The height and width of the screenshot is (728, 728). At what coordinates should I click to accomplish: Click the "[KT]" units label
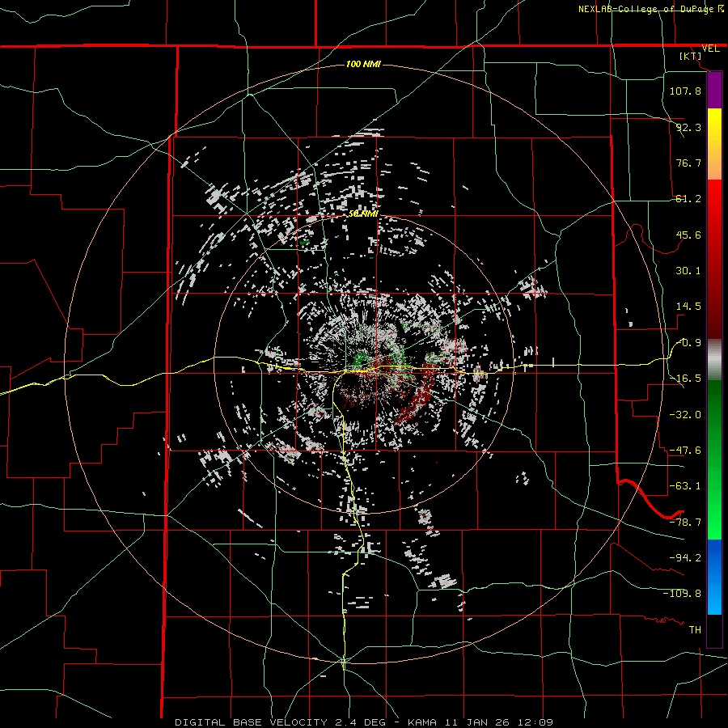click(x=691, y=56)
